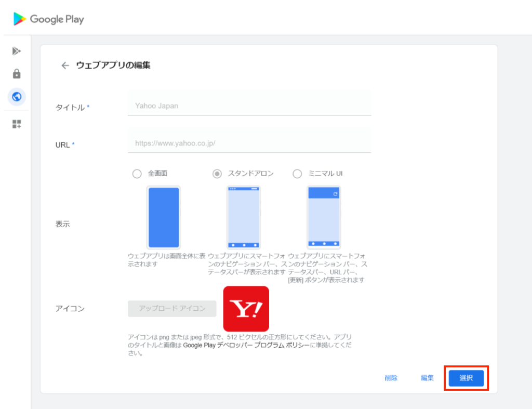The image size is (532, 409).
Task: Click the full-screen phone illustration
Action: tap(164, 218)
